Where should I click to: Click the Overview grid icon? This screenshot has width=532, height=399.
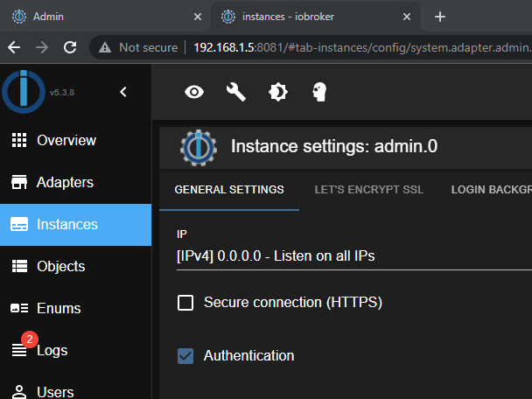coord(19,140)
